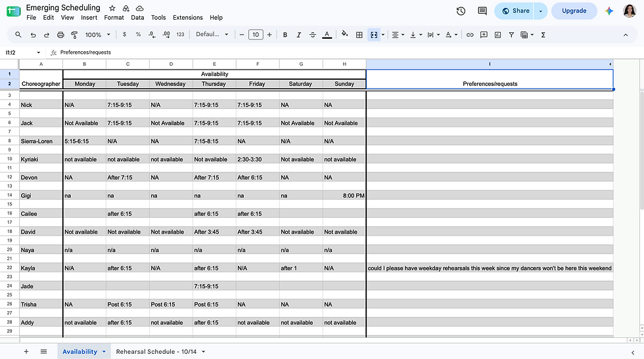
Task: Open filter views table dropdown
Action: (x=527, y=35)
